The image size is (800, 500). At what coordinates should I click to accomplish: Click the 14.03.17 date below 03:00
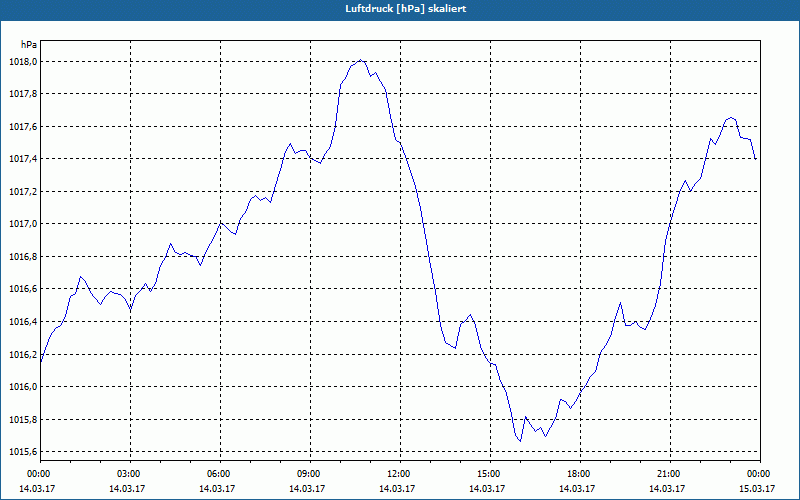point(127,489)
